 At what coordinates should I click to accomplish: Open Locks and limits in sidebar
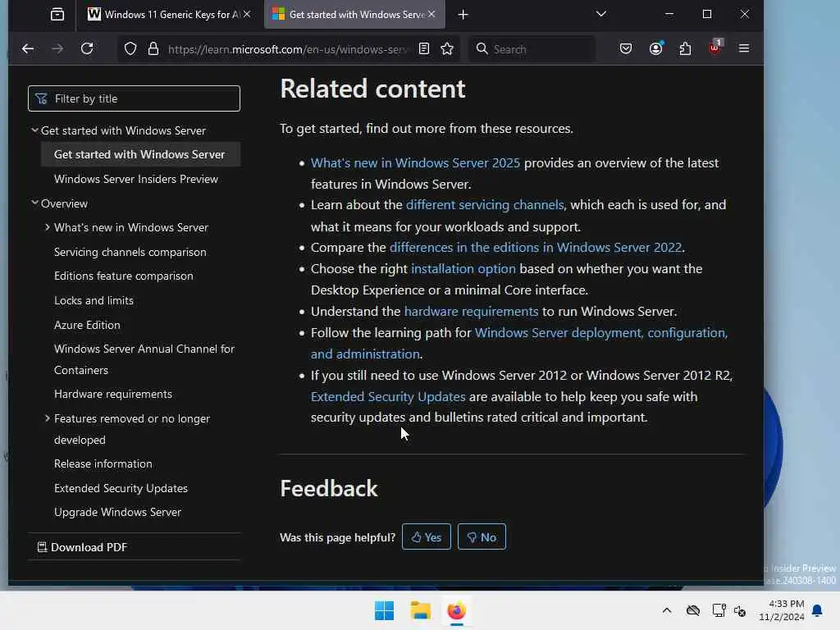(94, 300)
